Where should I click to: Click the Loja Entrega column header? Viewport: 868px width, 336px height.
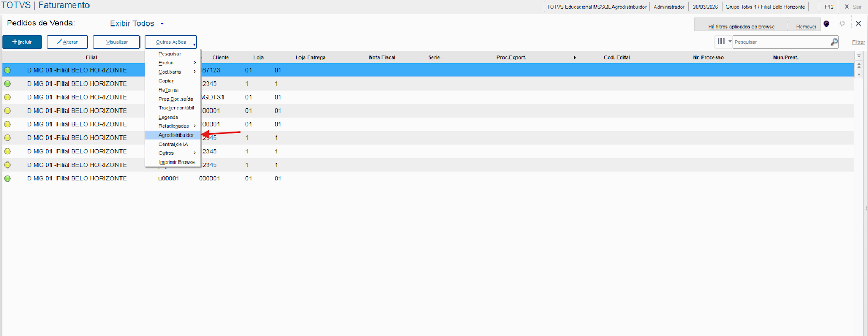[x=310, y=57]
